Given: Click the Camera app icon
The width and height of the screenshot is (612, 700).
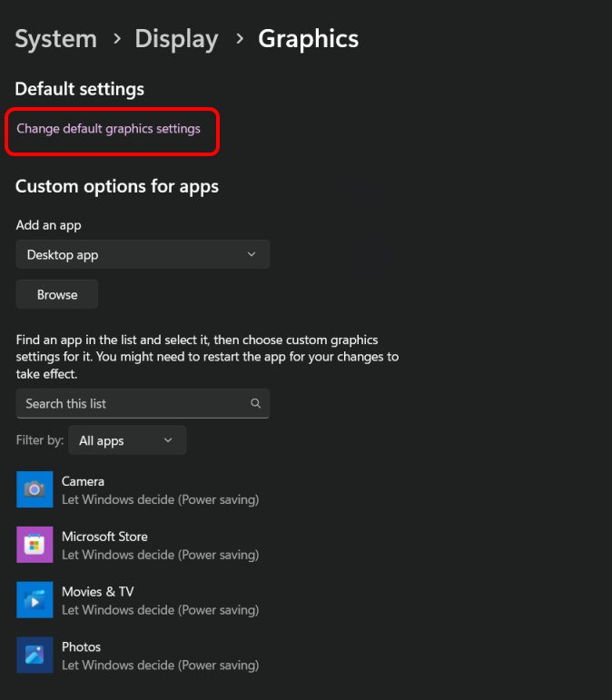Looking at the screenshot, I should [x=35, y=489].
